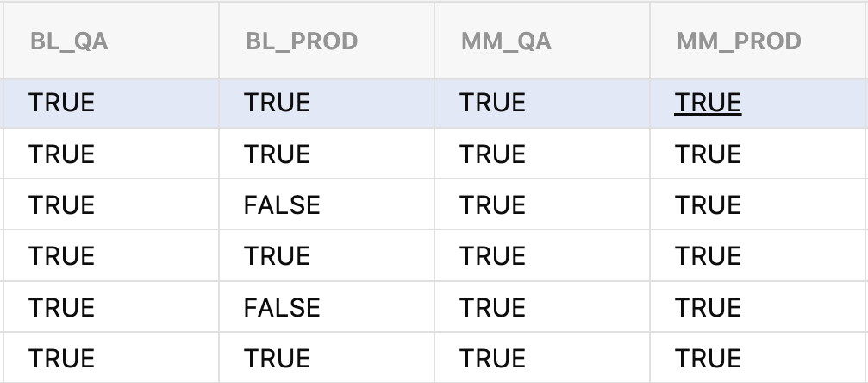Click the BL_PROD cell in the fourth row

pyautogui.click(x=277, y=256)
